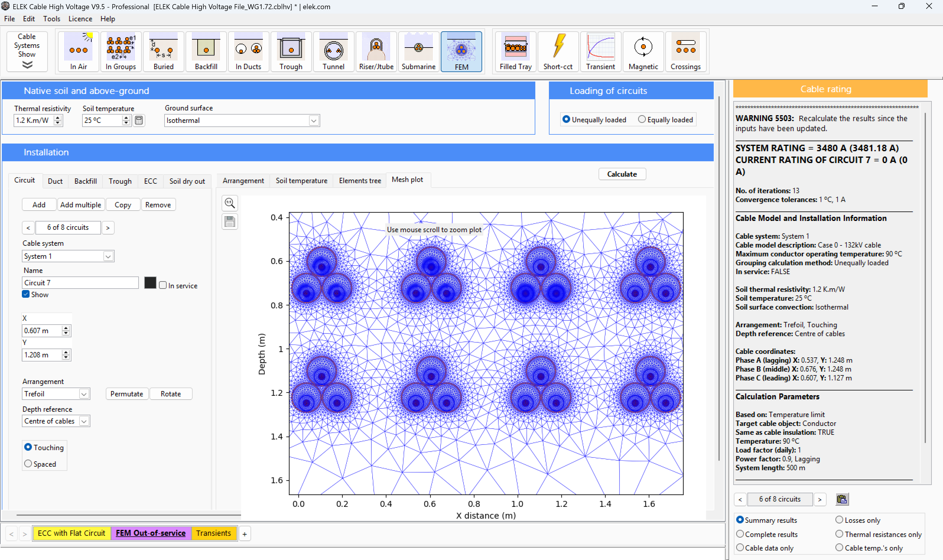Click the black circuit color swatch
The image size is (943, 560).
point(150,283)
